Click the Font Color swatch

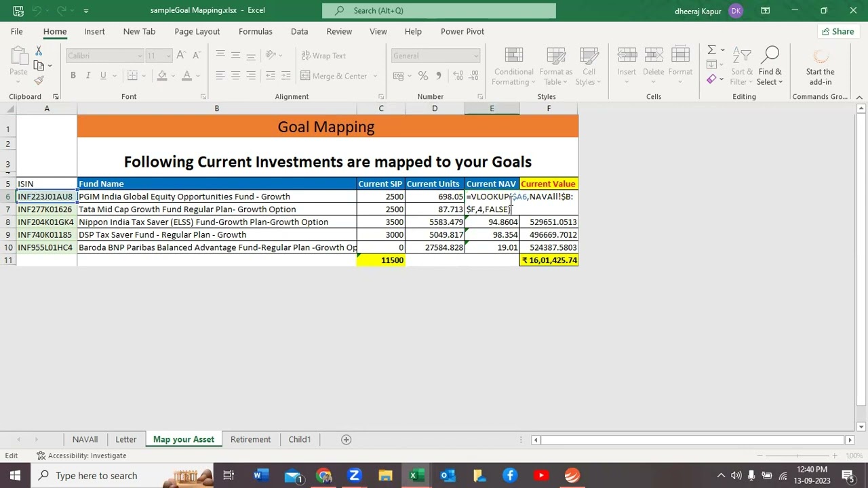pos(186,76)
